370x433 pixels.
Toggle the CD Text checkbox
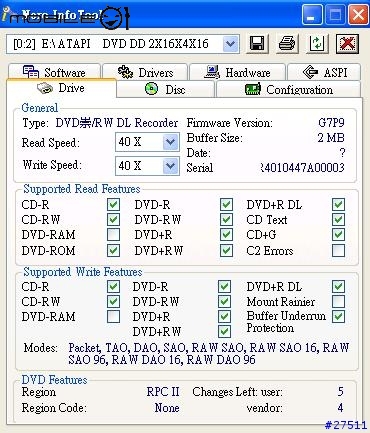(x=338, y=219)
